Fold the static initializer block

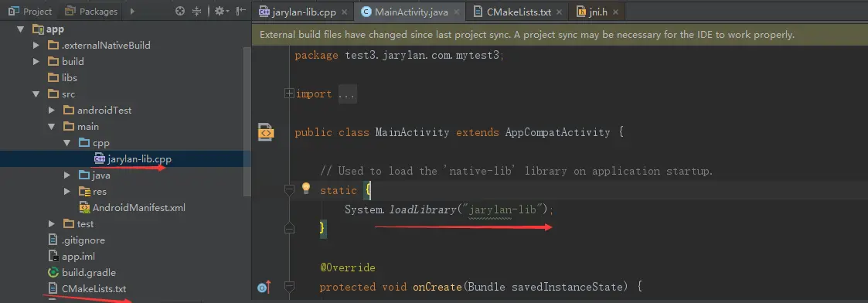tap(288, 190)
